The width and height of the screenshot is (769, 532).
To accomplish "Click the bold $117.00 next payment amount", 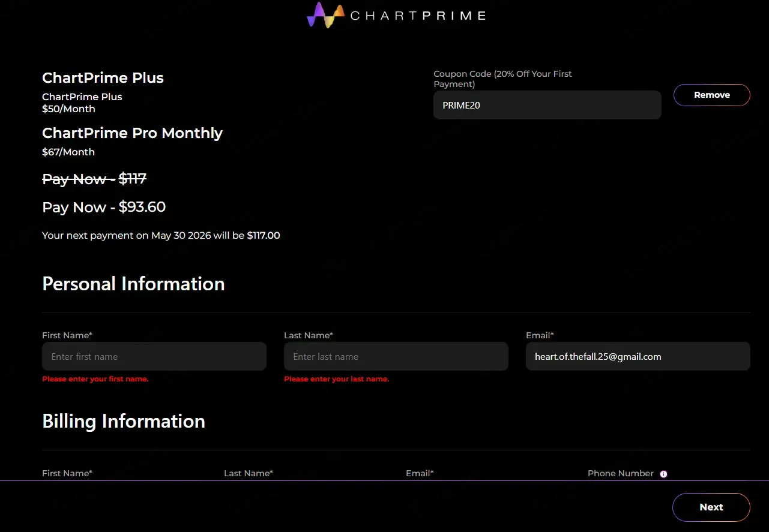I will (x=264, y=235).
